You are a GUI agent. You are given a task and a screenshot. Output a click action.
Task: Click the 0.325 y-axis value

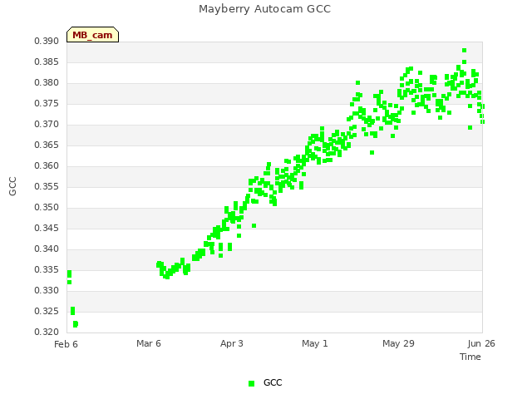tap(47, 311)
